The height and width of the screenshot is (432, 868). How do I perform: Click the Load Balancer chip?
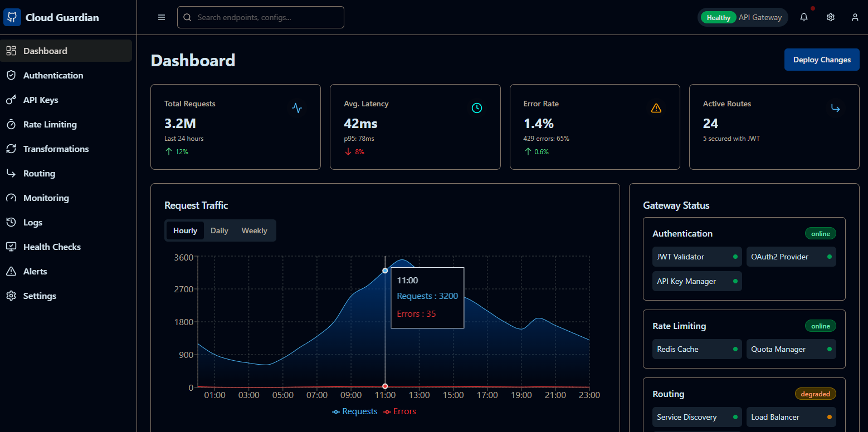pos(791,417)
